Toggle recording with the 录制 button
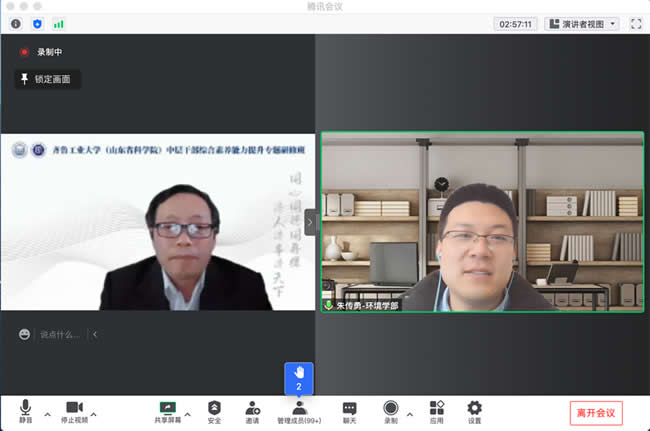This screenshot has height=431, width=650. [x=390, y=410]
